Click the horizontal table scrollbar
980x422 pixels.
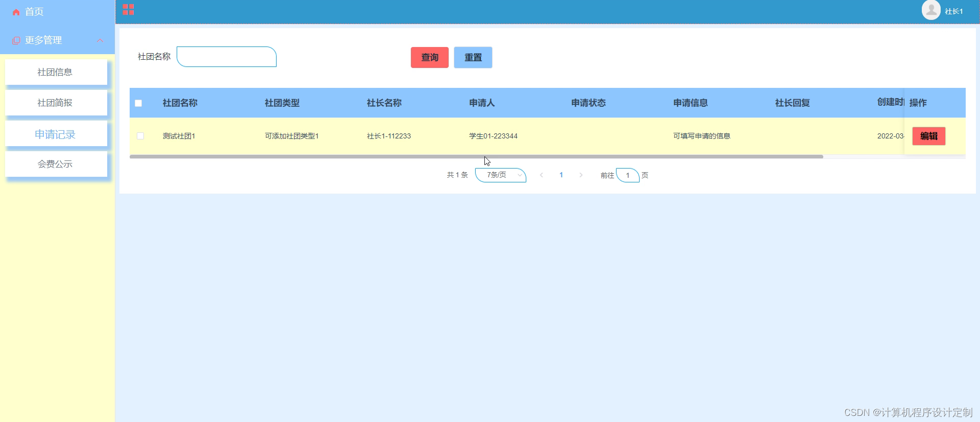coord(476,156)
